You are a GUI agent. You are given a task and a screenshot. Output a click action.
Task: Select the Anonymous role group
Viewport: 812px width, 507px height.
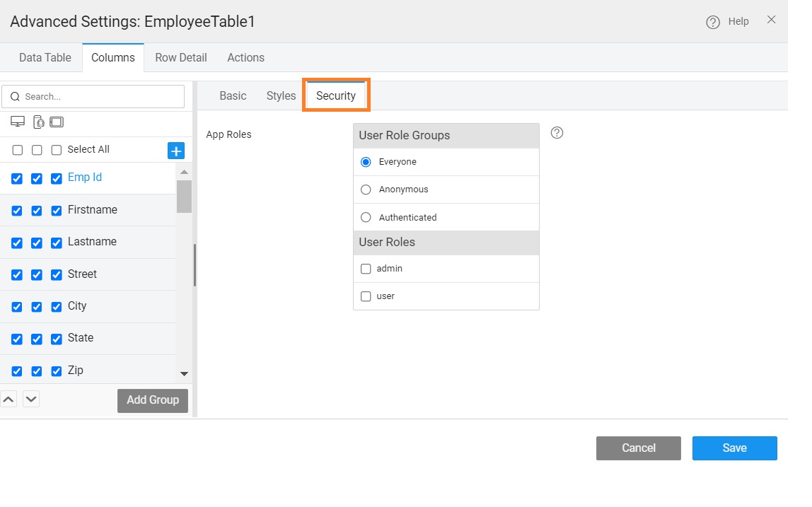[366, 190]
